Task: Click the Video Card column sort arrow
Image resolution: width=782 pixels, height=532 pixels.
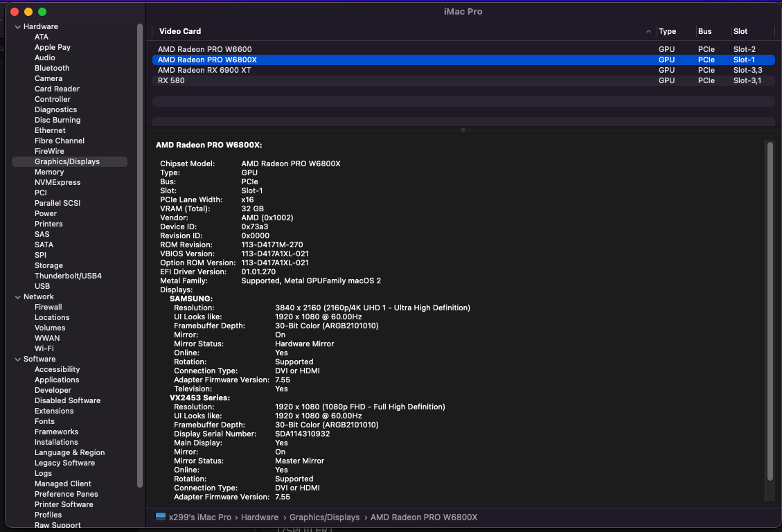Action: [648, 31]
